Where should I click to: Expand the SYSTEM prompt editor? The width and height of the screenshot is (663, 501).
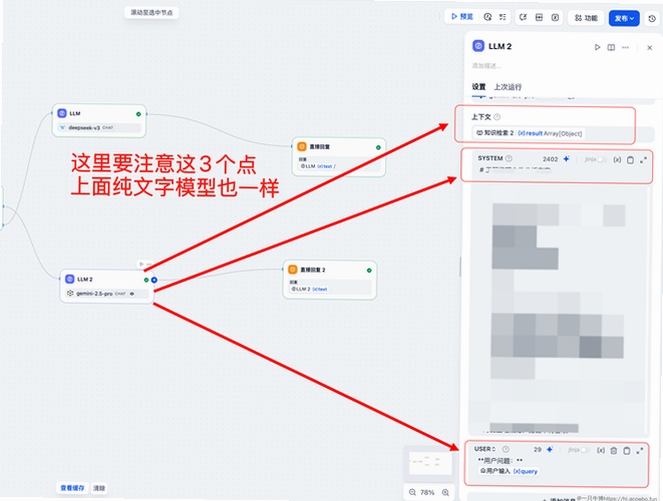(643, 160)
